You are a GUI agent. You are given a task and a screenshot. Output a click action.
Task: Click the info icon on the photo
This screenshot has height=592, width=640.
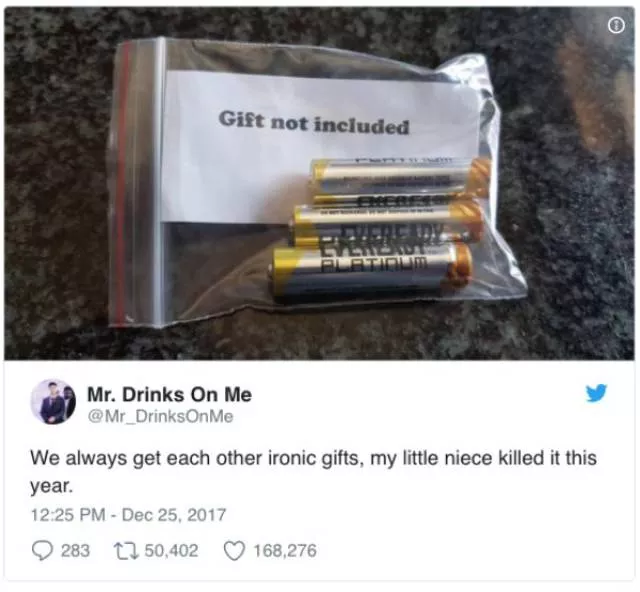616,26
